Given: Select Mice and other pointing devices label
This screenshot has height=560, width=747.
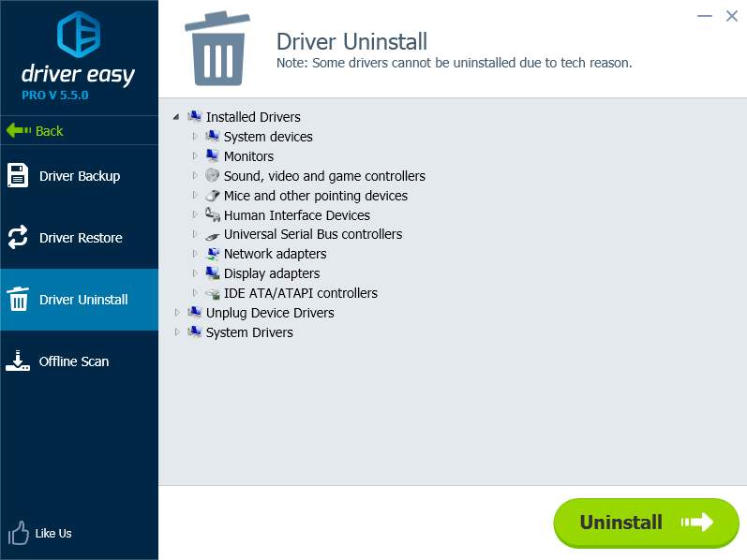Looking at the screenshot, I should (x=315, y=196).
